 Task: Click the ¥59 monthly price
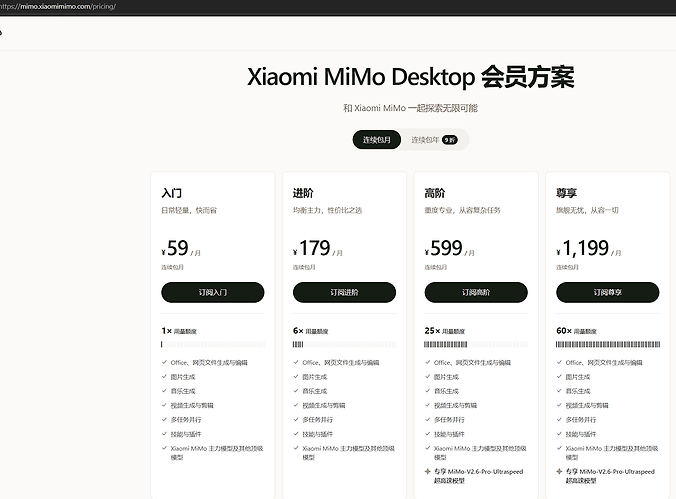pos(181,248)
